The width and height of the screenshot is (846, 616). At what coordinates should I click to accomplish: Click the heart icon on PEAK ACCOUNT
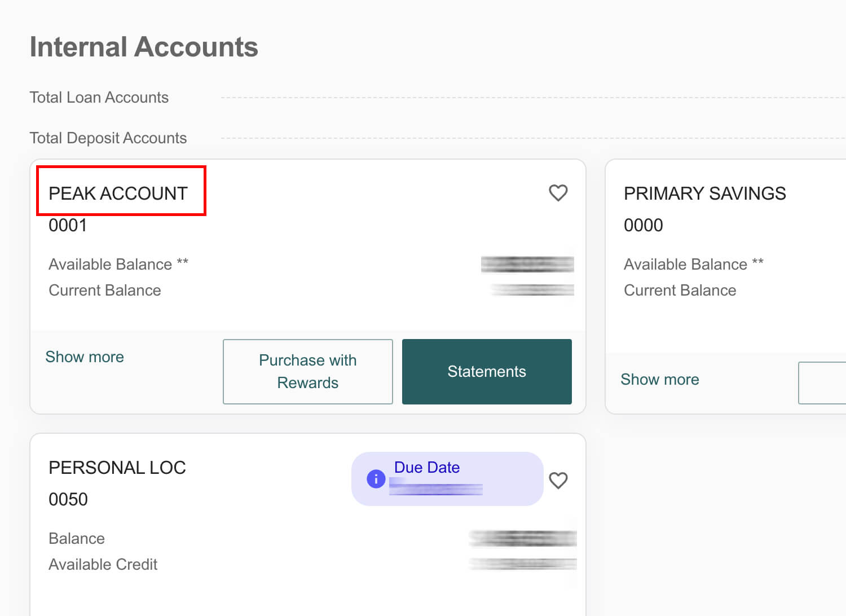(558, 193)
